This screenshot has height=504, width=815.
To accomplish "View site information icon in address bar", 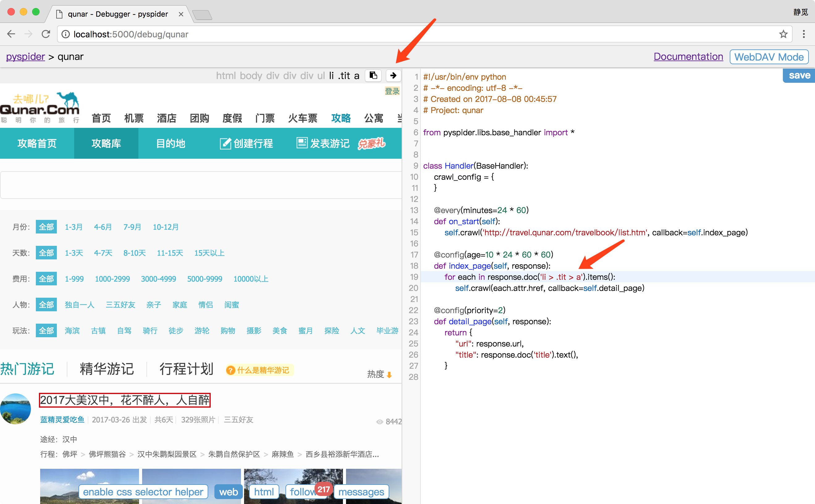I will tap(66, 34).
